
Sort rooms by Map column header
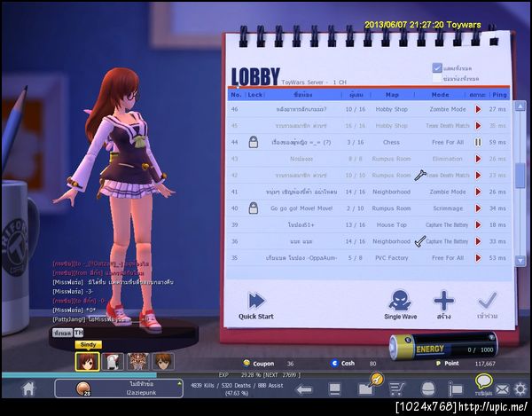[392, 95]
